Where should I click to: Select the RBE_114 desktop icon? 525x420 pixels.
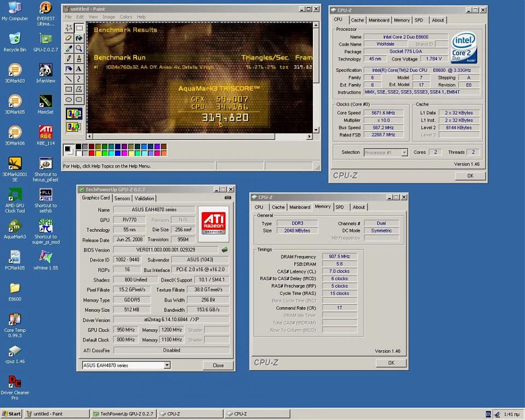point(45,135)
